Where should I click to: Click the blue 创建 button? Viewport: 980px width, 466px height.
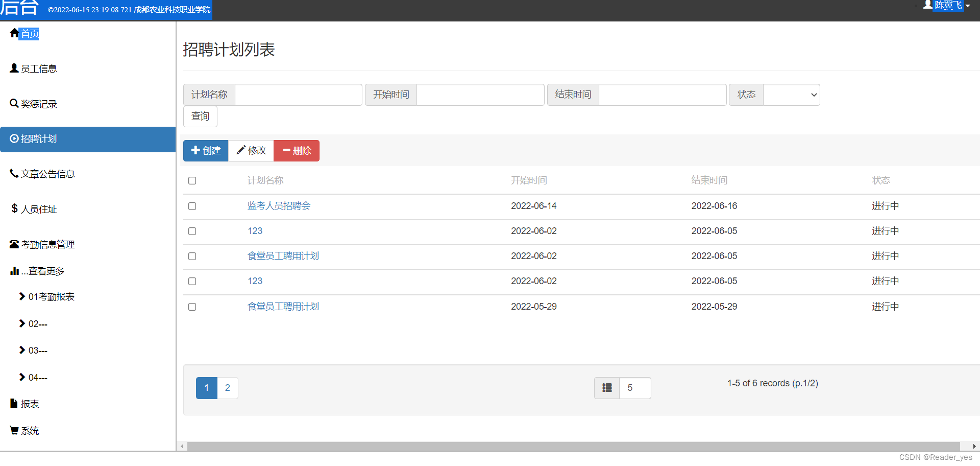pyautogui.click(x=206, y=151)
